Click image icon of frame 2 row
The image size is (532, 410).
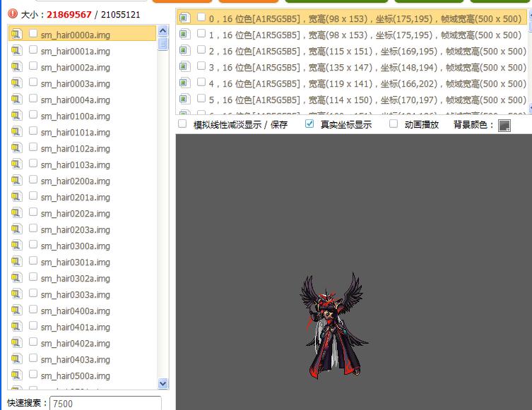tap(184, 50)
